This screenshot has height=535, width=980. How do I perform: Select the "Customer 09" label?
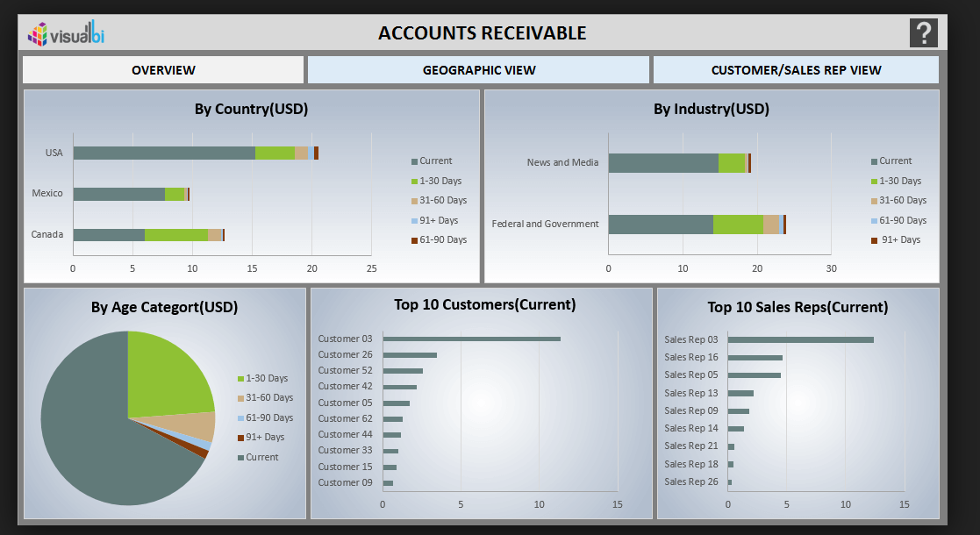pyautogui.click(x=345, y=482)
